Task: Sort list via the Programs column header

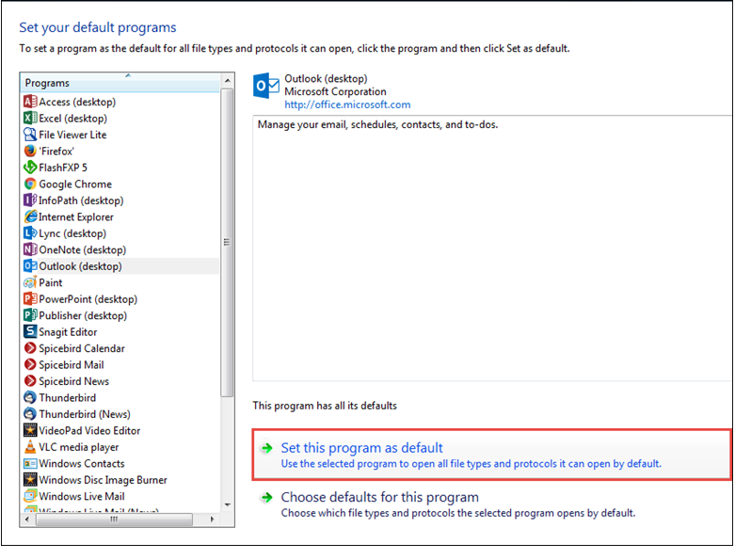Action: tap(120, 83)
